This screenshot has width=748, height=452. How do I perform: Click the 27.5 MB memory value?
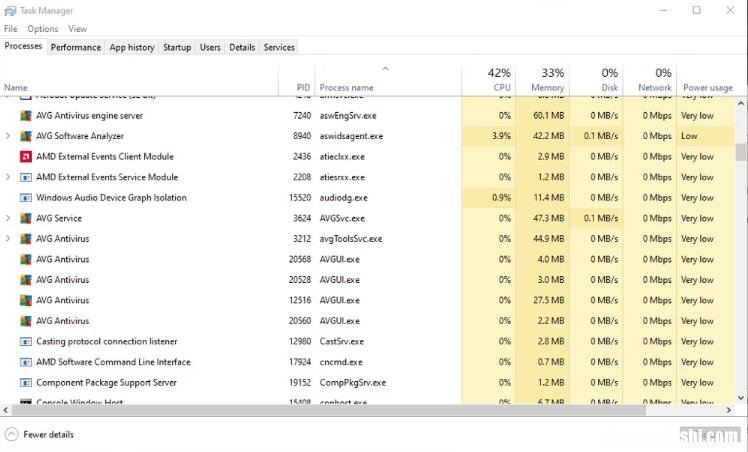(549, 300)
